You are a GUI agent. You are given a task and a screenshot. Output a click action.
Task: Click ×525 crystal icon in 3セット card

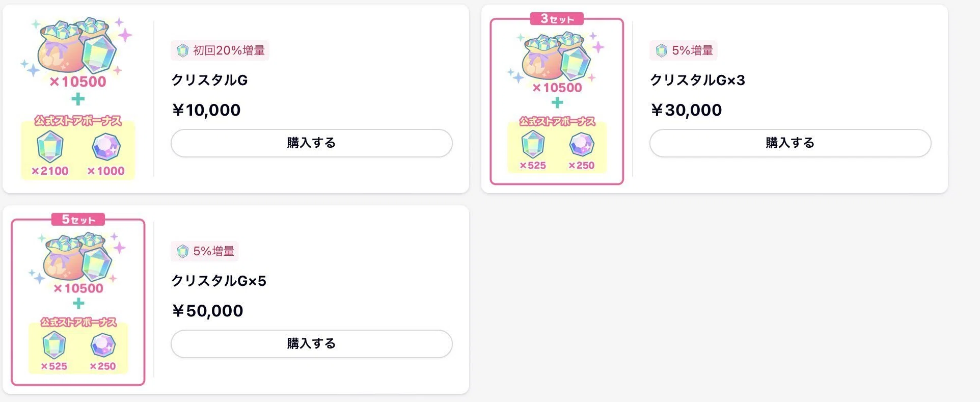coord(533,144)
